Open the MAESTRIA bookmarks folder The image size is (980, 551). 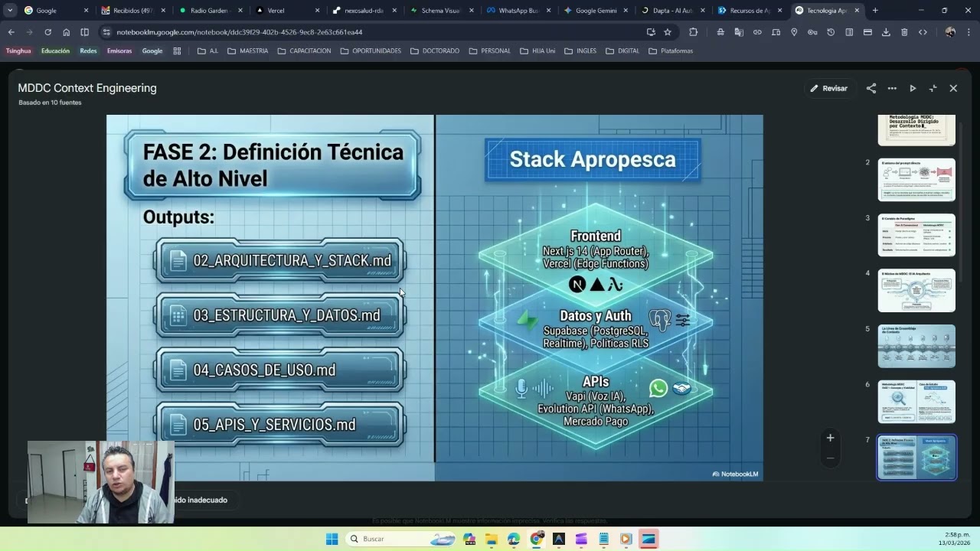coord(247,51)
